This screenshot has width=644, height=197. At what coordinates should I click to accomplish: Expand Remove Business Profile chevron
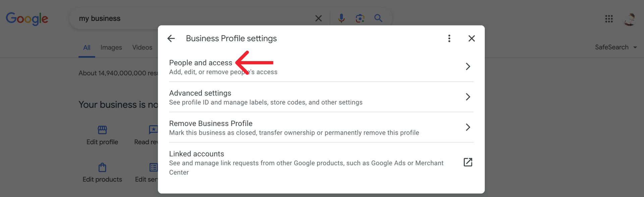click(468, 127)
